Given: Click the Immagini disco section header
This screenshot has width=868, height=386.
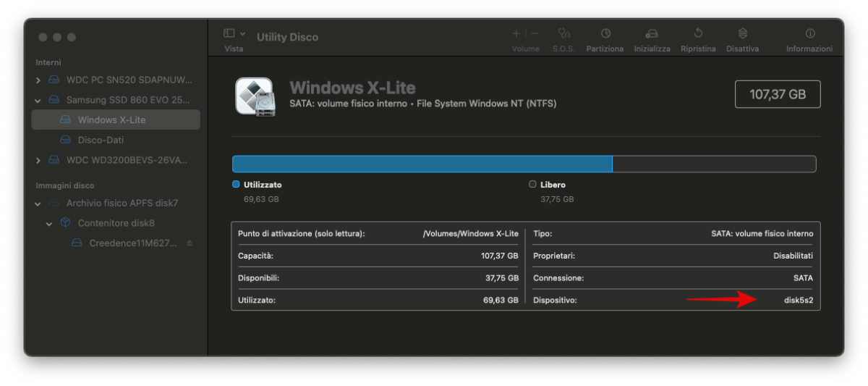Looking at the screenshot, I should (x=65, y=185).
